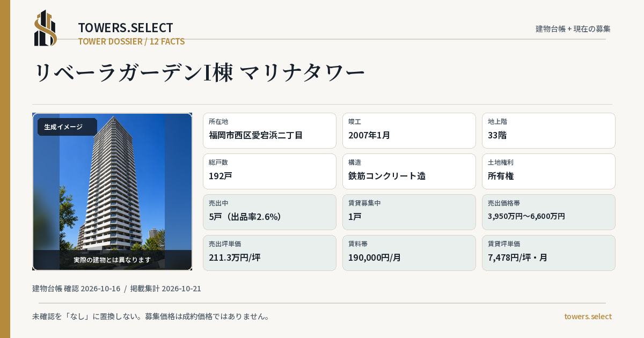
Task: Click the 掲載集計 2026-10-21 date text
Action: click(x=166, y=289)
